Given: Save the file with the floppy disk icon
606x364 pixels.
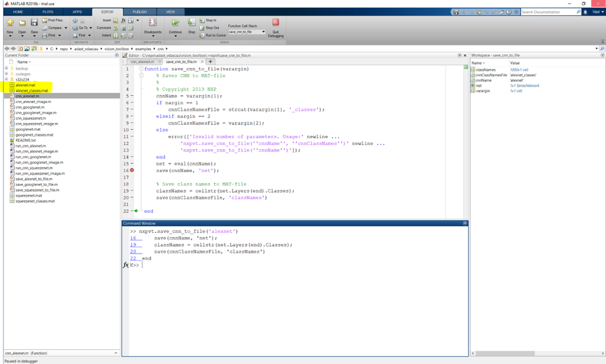Looking at the screenshot, I should coord(34,22).
